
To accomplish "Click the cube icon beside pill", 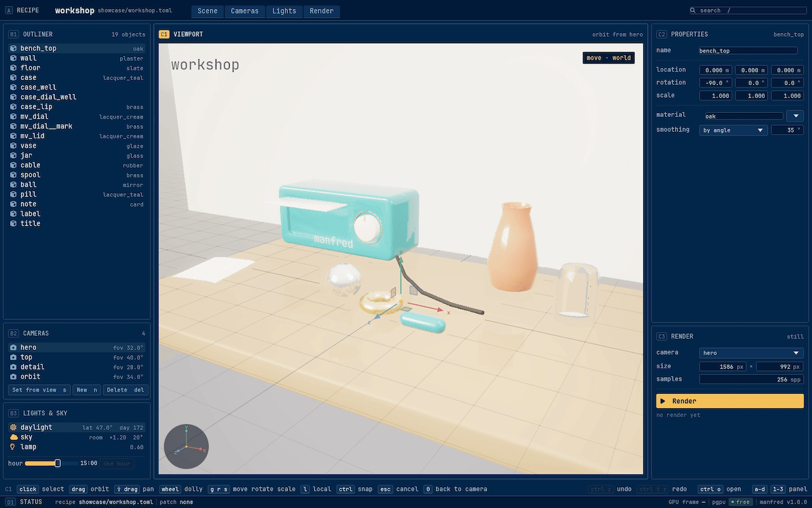I will click(13, 194).
